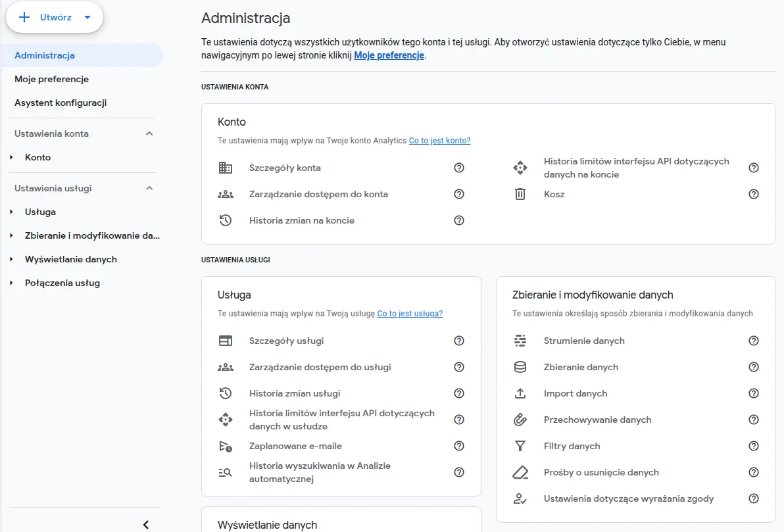784x532 pixels.
Task: Select Wyświetlanie danych label in sidebar
Action: click(71, 260)
